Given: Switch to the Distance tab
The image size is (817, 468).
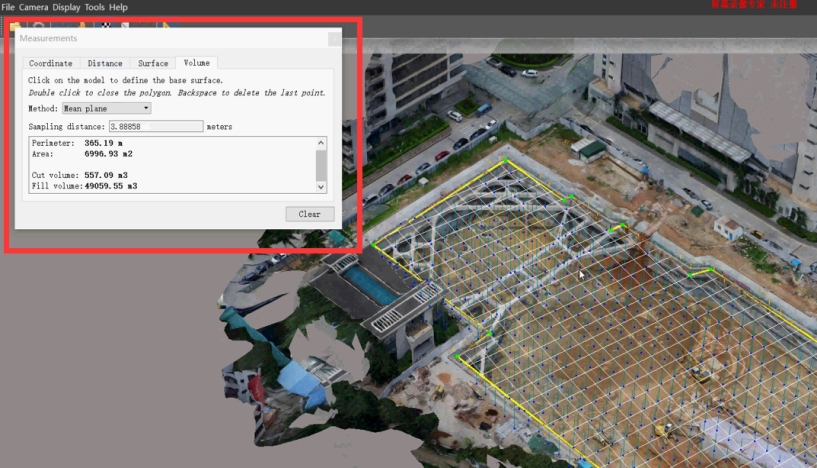Looking at the screenshot, I should pos(105,63).
